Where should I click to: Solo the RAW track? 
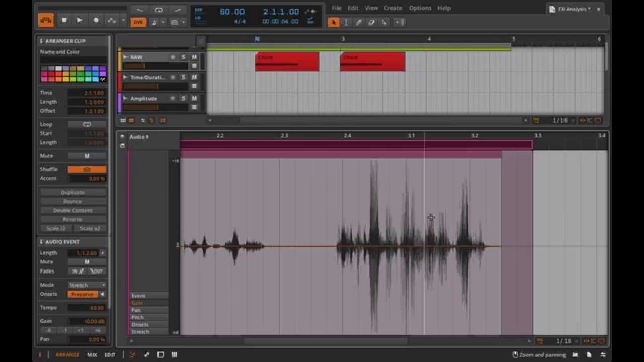pyautogui.click(x=183, y=57)
